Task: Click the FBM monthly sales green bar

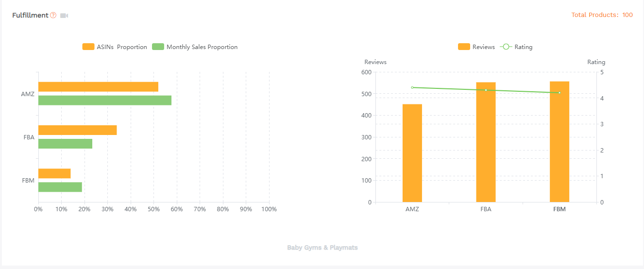Action: tap(60, 187)
